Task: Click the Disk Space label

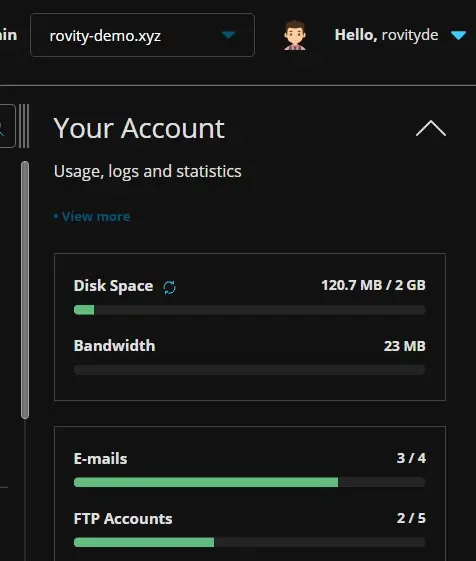Action: pyautogui.click(x=113, y=286)
